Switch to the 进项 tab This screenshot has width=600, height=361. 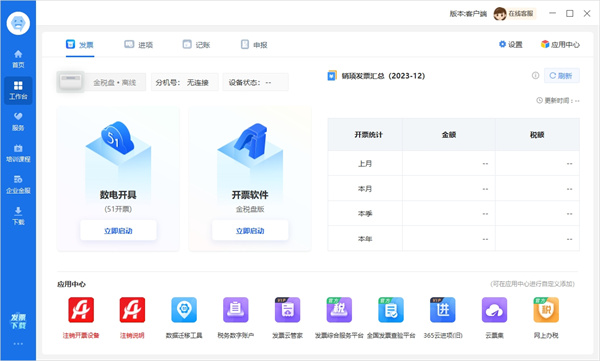point(139,45)
